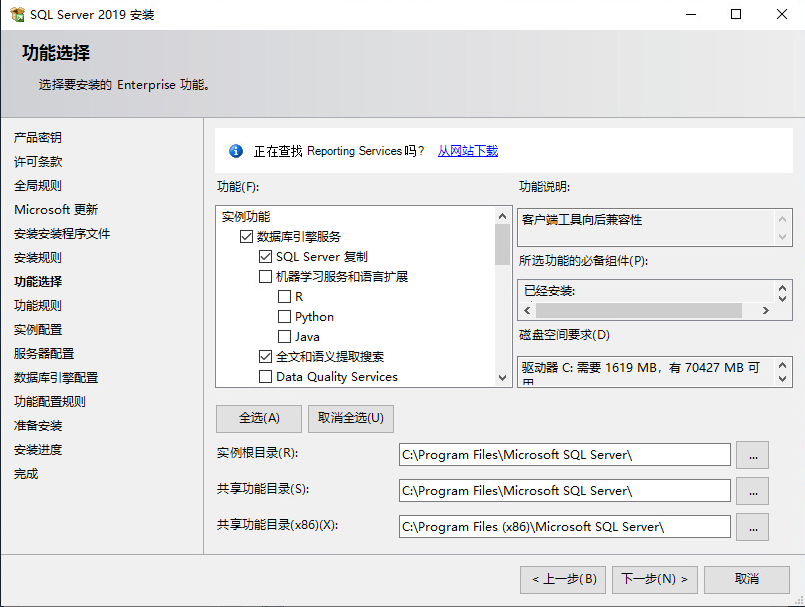Minimize the SQL Server 2019 setup window
Screen dimensions: 805x607
click(x=691, y=14)
